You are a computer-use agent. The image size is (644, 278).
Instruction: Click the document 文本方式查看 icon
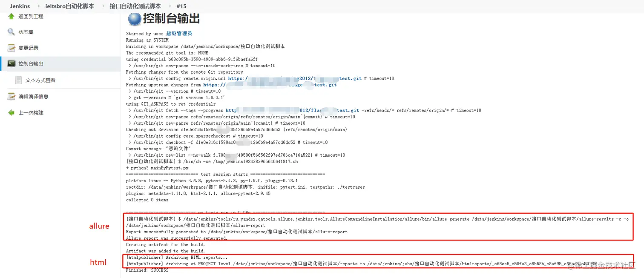point(19,80)
